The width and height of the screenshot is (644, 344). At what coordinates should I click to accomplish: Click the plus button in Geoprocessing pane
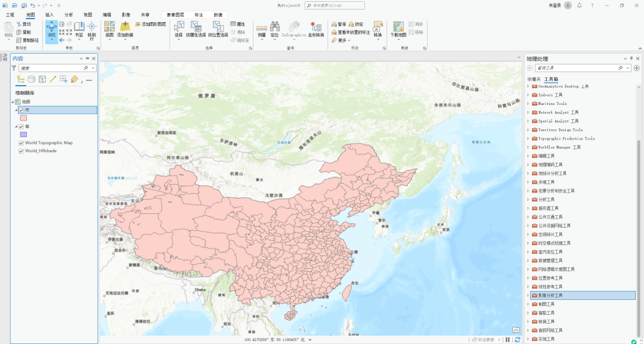click(x=637, y=68)
